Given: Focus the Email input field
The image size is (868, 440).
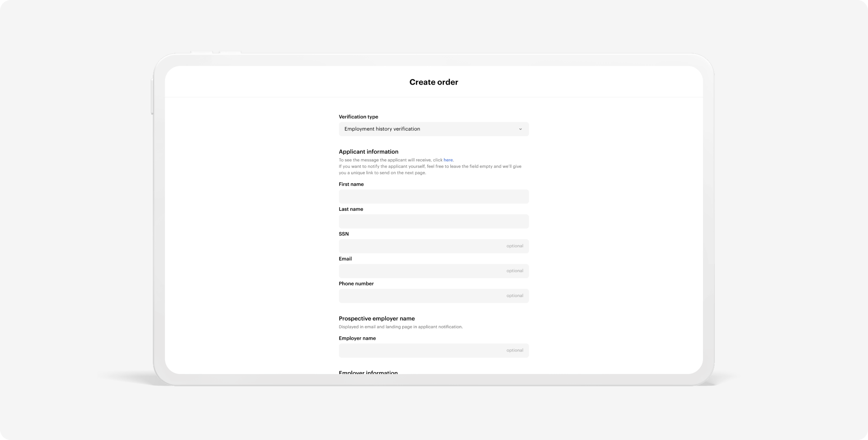Looking at the screenshot, I should point(434,271).
